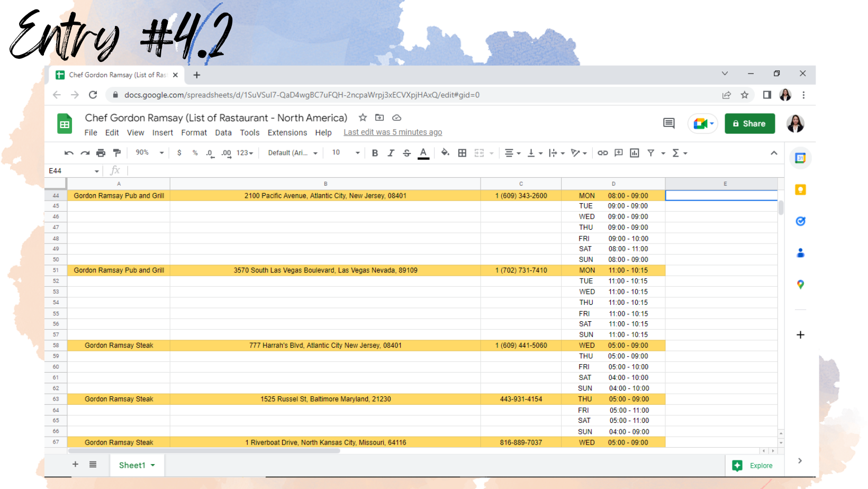This screenshot has width=868, height=489.
Task: Apply percent format
Action: coord(195,153)
